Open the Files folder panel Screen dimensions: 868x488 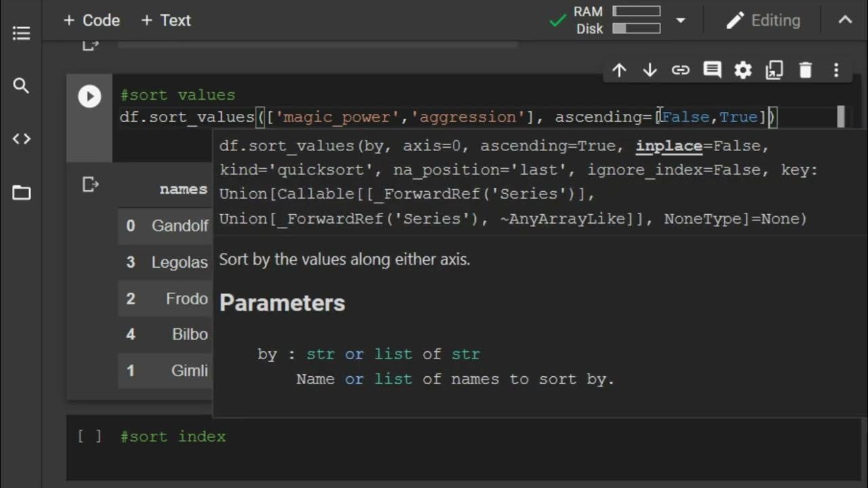pos(21,193)
